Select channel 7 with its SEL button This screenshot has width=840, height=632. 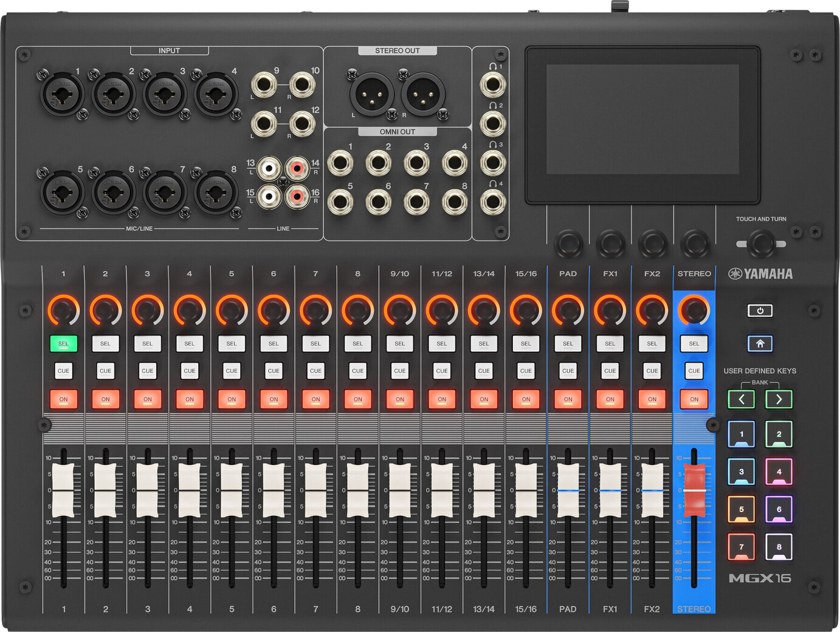tap(315, 343)
